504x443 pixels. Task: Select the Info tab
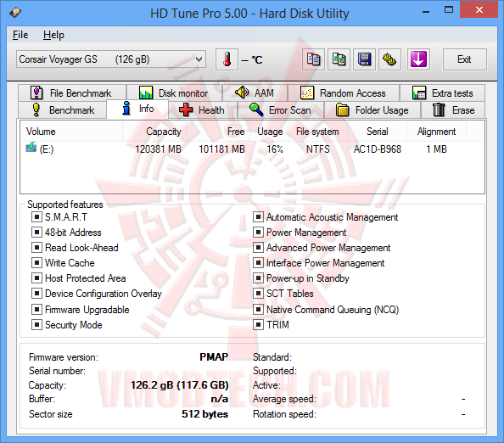click(137, 109)
